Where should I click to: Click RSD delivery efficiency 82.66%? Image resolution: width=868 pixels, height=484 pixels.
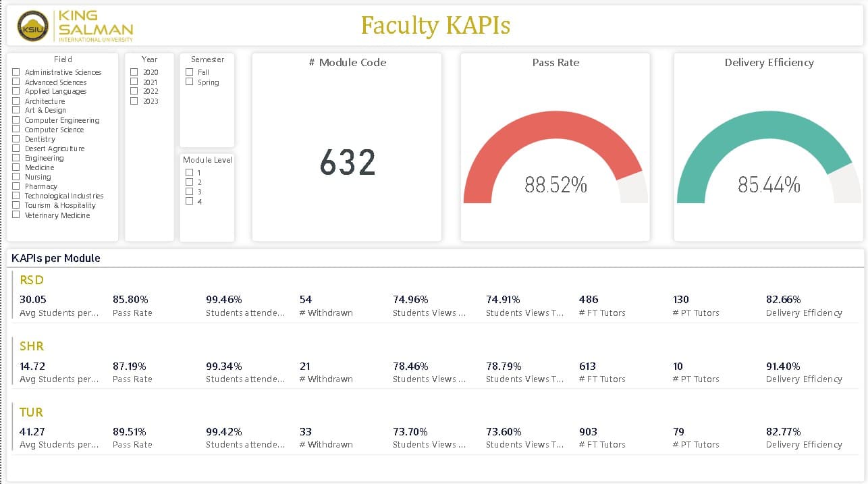(x=784, y=299)
